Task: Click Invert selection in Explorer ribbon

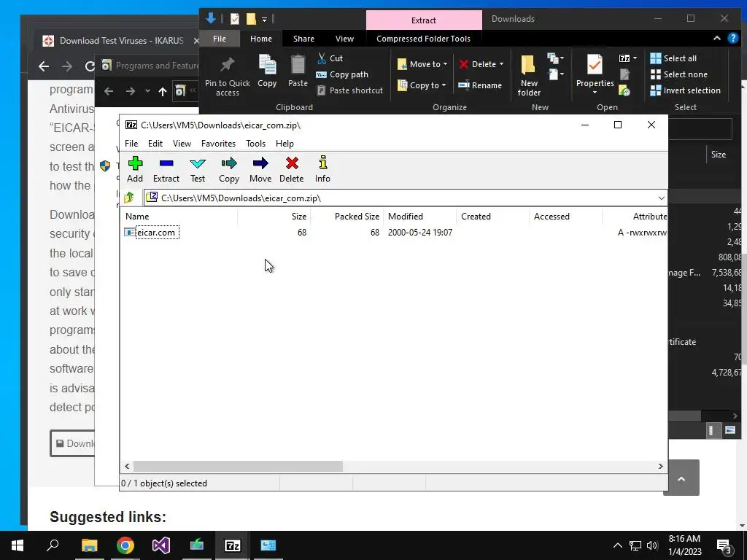Action: point(686,90)
